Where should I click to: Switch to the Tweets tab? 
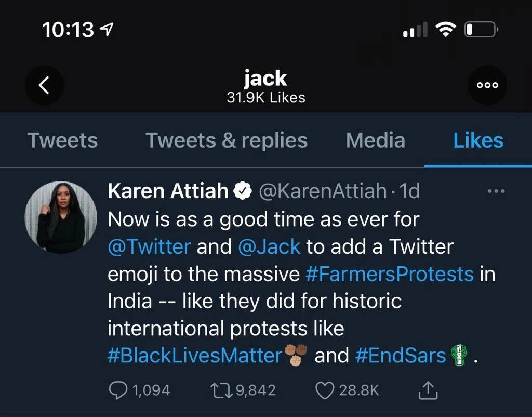62,140
